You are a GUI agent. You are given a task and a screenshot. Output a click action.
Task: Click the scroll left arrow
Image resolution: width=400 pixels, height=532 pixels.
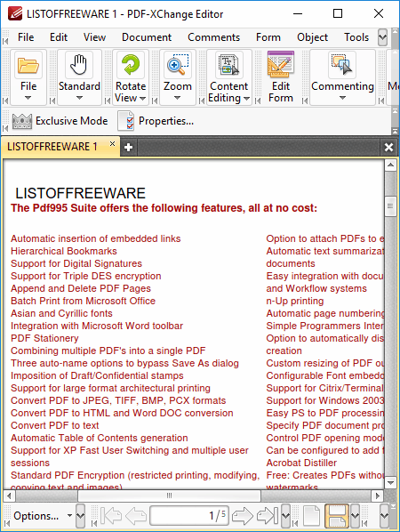[9, 496]
